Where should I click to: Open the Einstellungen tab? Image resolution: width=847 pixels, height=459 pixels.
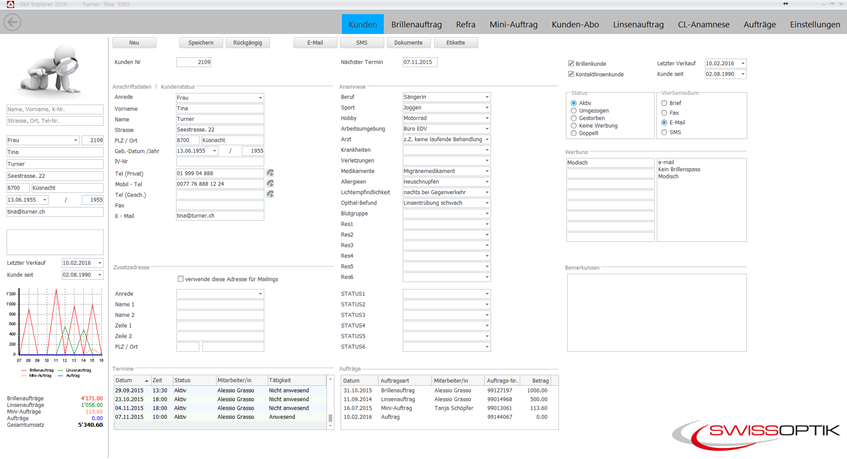(815, 24)
